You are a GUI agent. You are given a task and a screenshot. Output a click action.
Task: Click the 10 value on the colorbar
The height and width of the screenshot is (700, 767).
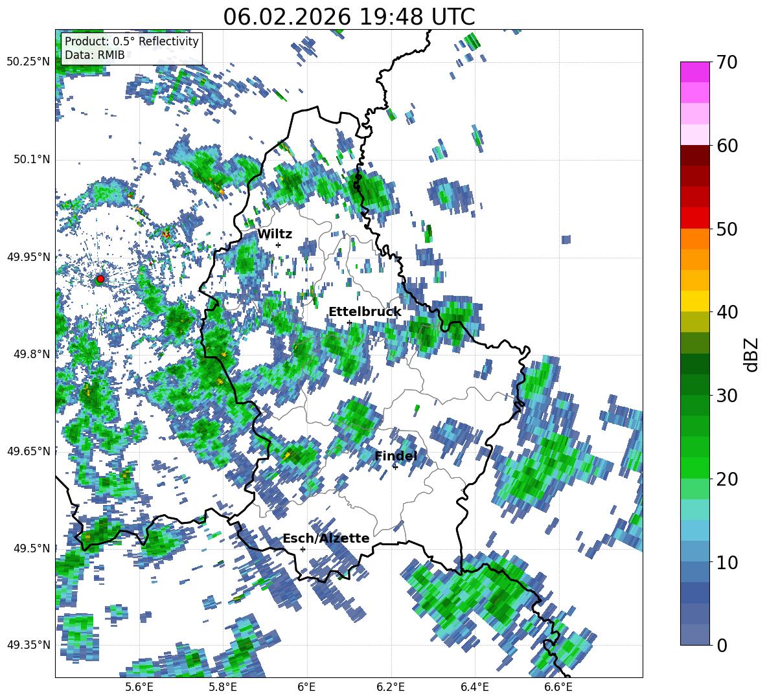click(x=726, y=561)
